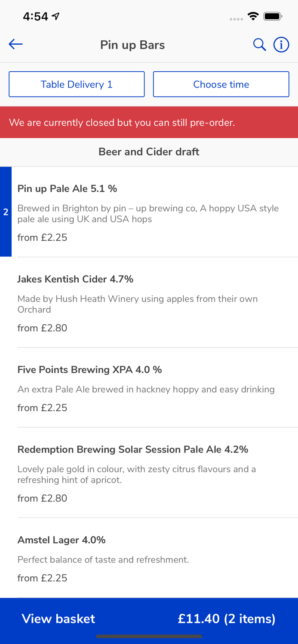
Task: Tap the location arrow beside the time
Action: [x=55, y=16]
